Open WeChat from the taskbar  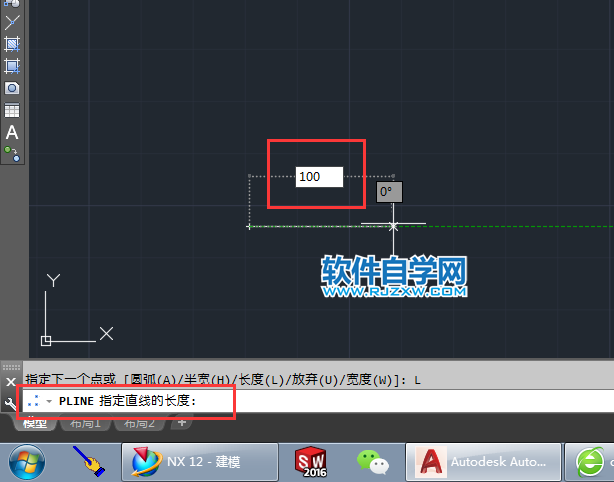(373, 462)
